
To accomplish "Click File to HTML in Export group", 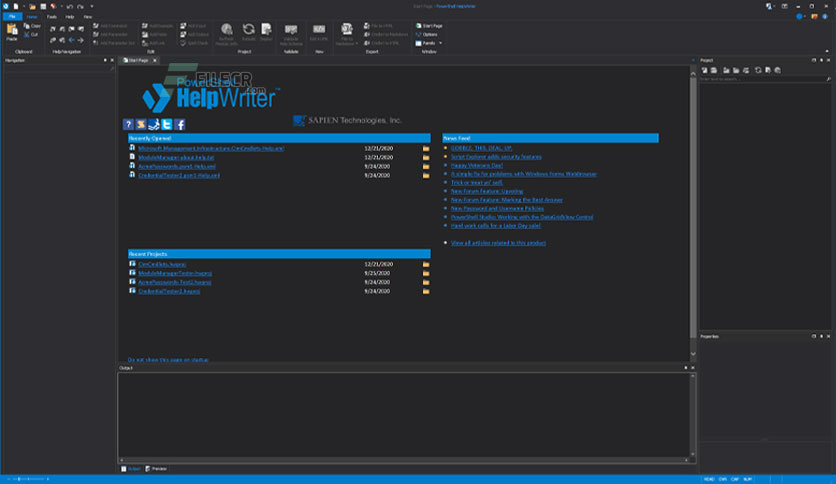I will 379,26.
